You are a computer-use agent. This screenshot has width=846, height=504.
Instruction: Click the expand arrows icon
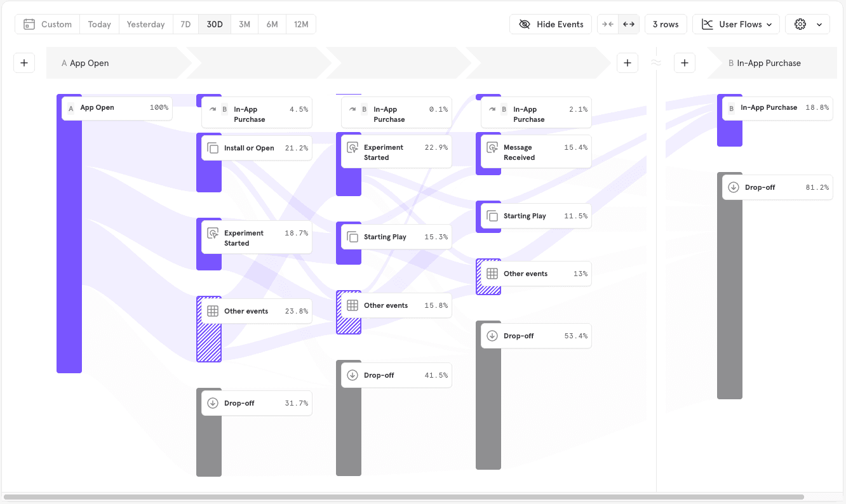coord(629,24)
